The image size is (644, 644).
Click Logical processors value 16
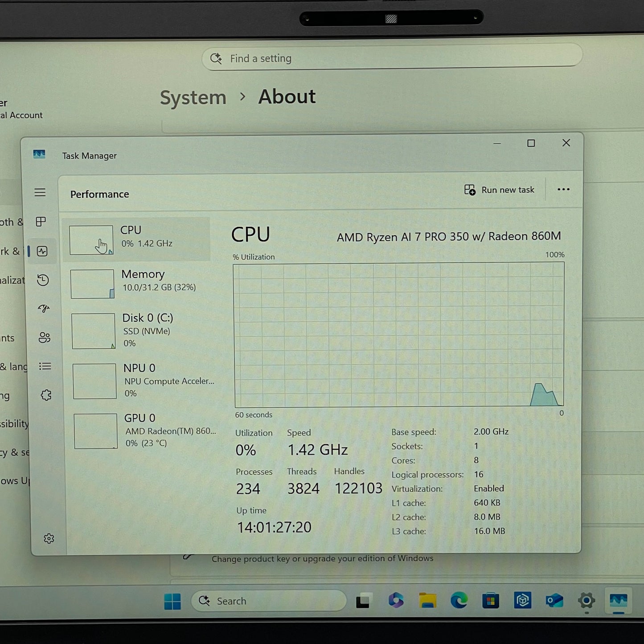click(x=479, y=474)
